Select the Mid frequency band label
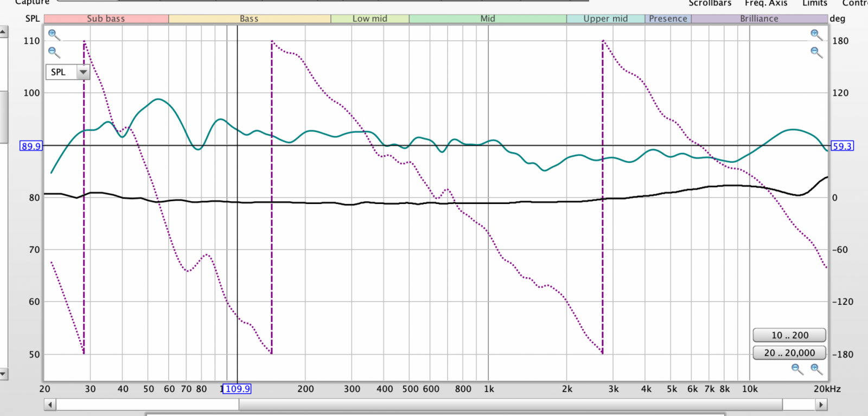 (487, 18)
